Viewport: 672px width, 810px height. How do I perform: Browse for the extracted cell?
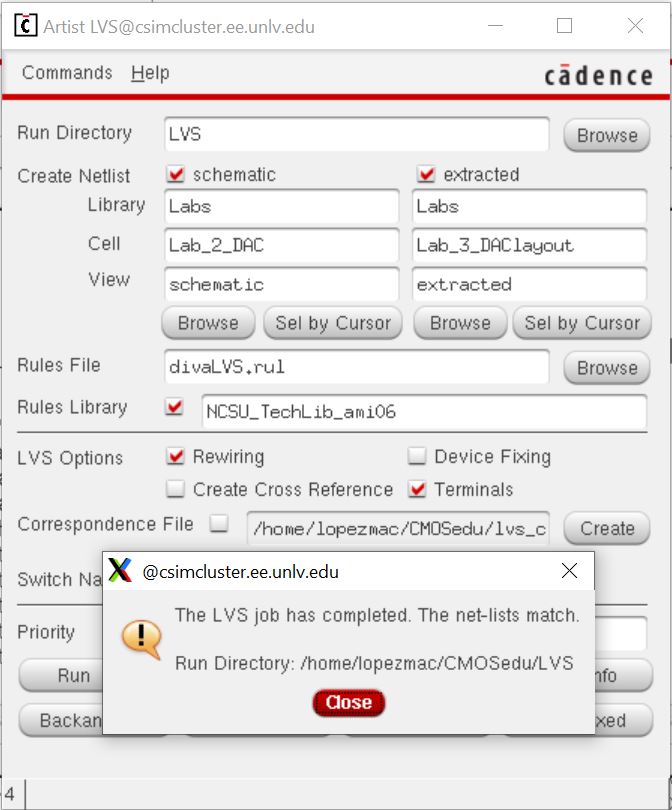pyautogui.click(x=460, y=323)
